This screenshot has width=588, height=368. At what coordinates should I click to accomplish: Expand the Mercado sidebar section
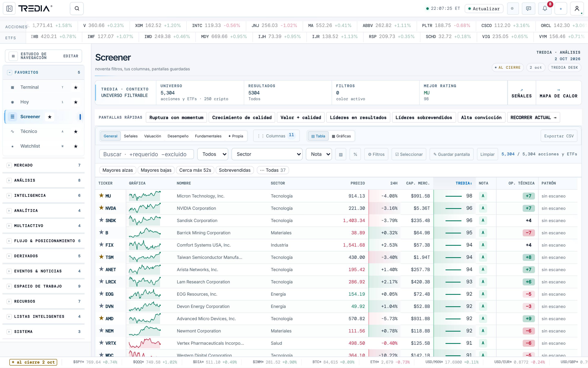click(43, 165)
